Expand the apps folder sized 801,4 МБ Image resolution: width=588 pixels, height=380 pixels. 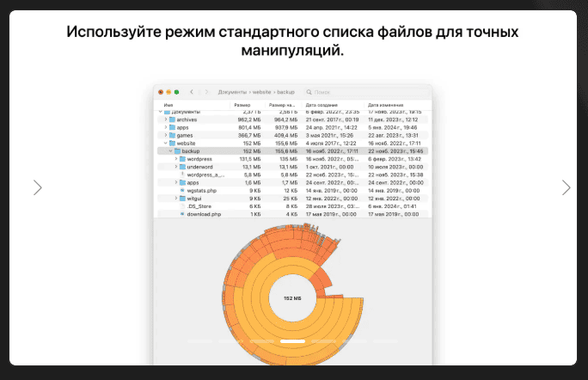point(166,127)
